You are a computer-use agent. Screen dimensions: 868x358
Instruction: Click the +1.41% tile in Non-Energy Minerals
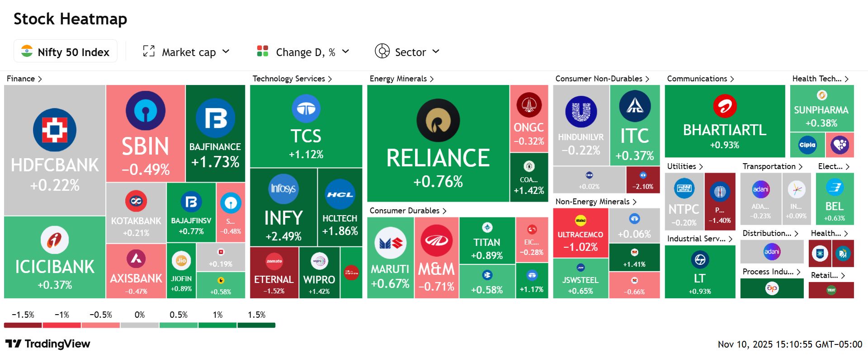point(635,258)
